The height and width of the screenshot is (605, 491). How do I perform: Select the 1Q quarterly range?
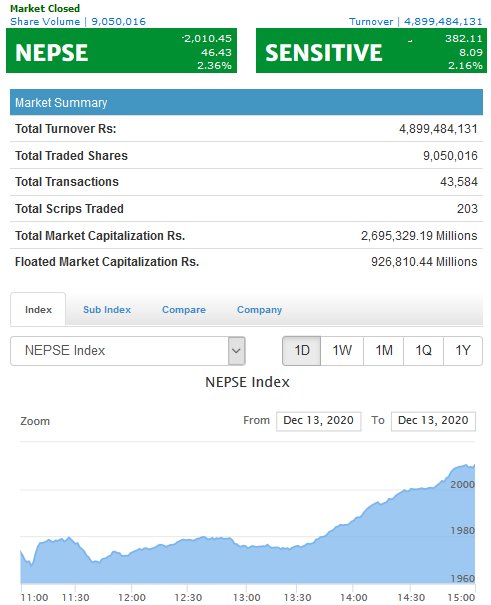[x=424, y=351]
